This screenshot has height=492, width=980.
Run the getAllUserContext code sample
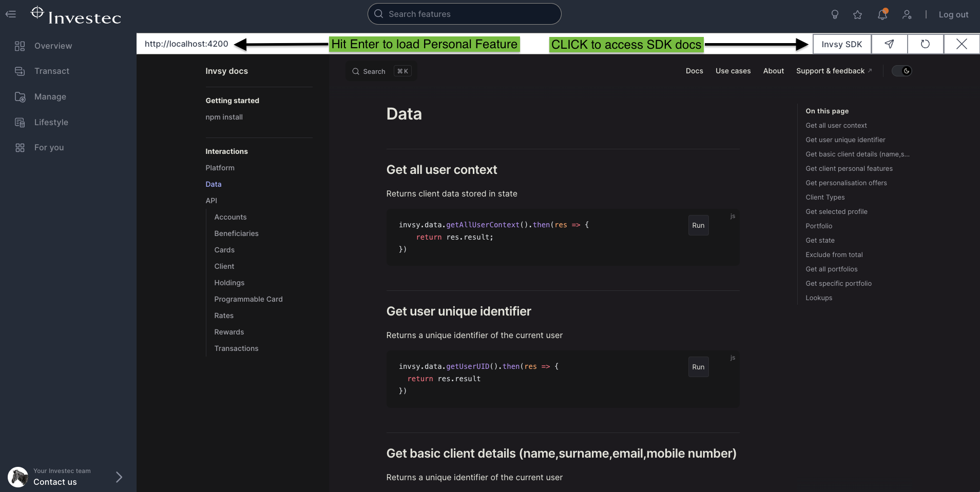[698, 225]
